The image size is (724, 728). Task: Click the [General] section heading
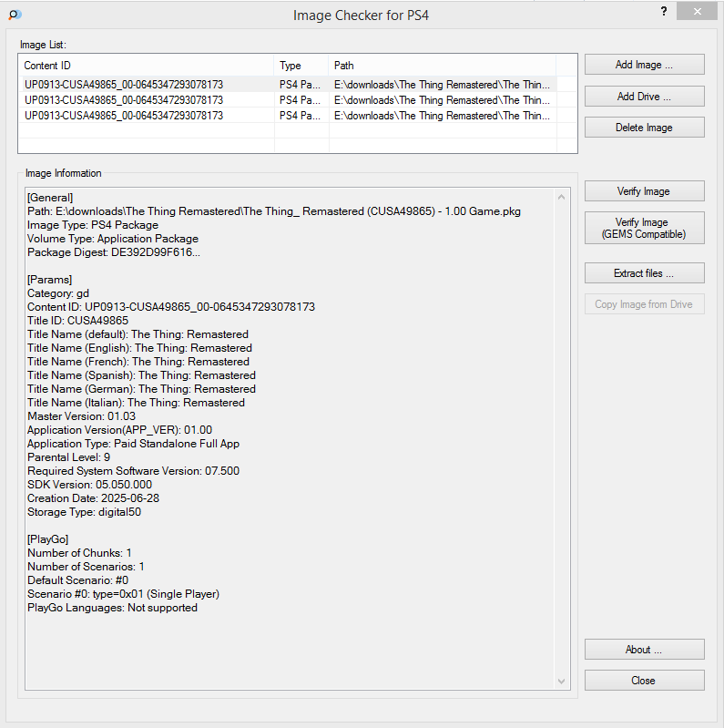pos(50,198)
